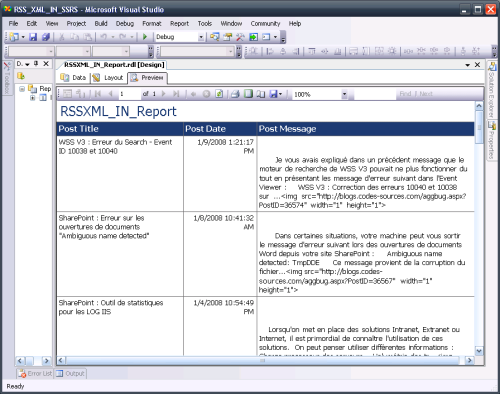This screenshot has height=394, width=500.
Task: Go to first page arrow in preview
Action: pyautogui.click(x=98, y=94)
